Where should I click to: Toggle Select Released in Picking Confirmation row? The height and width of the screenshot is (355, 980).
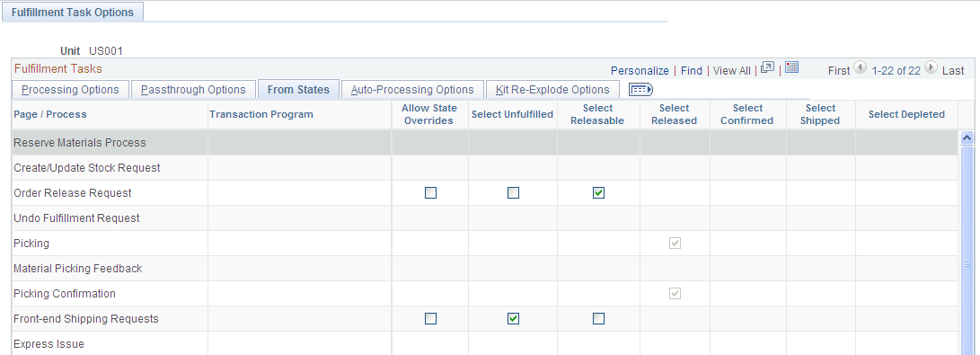[x=675, y=293]
